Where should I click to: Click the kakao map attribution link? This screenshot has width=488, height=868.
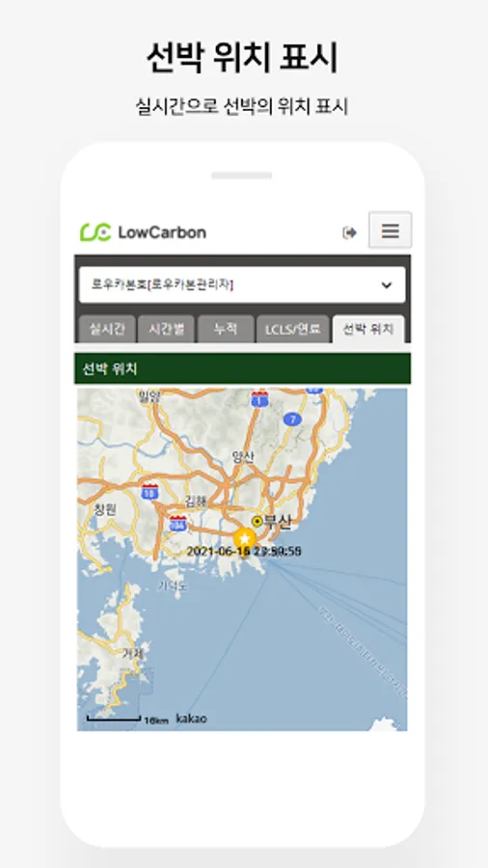click(x=191, y=719)
